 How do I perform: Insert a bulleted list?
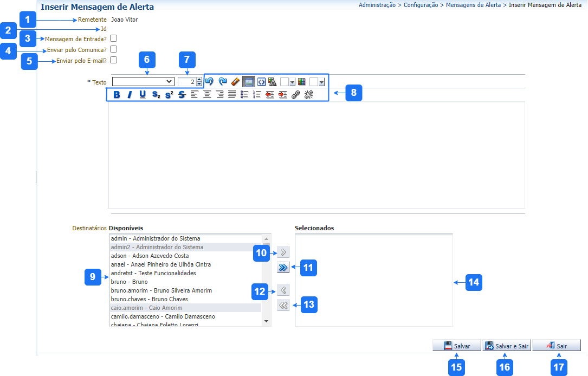(x=244, y=95)
